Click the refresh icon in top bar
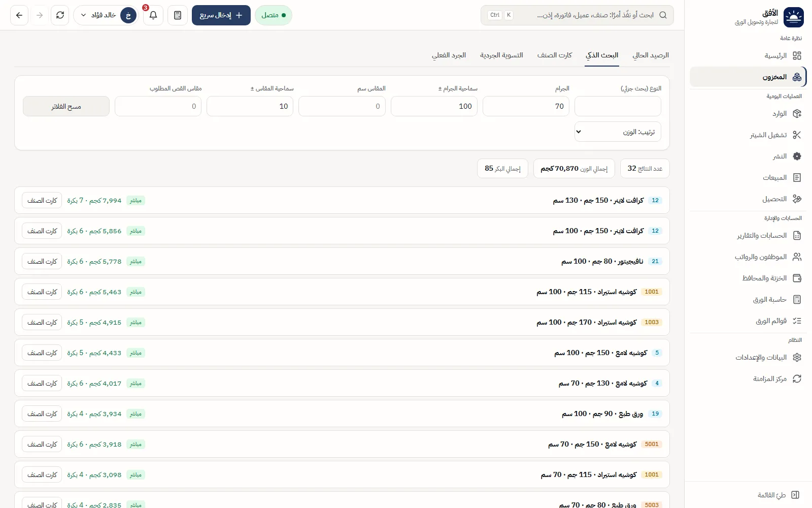 point(60,15)
